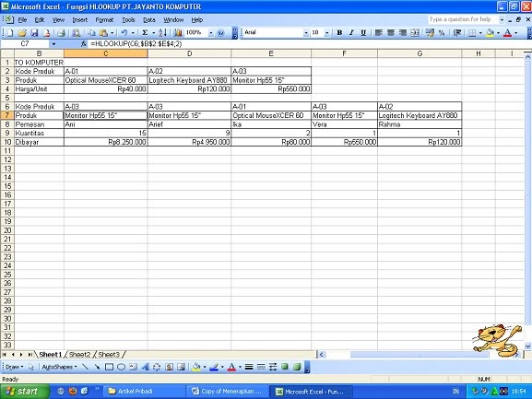Click the AutoSum sigma icon

[145, 33]
